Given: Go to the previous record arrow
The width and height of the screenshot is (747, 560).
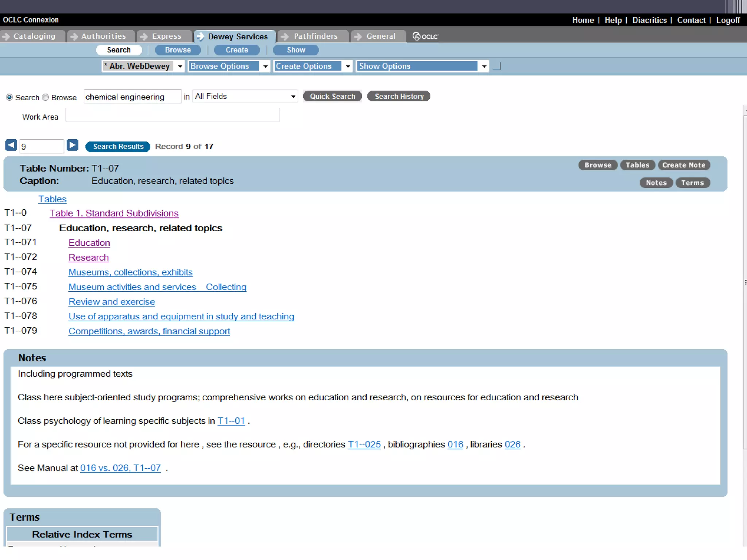Looking at the screenshot, I should (11, 145).
